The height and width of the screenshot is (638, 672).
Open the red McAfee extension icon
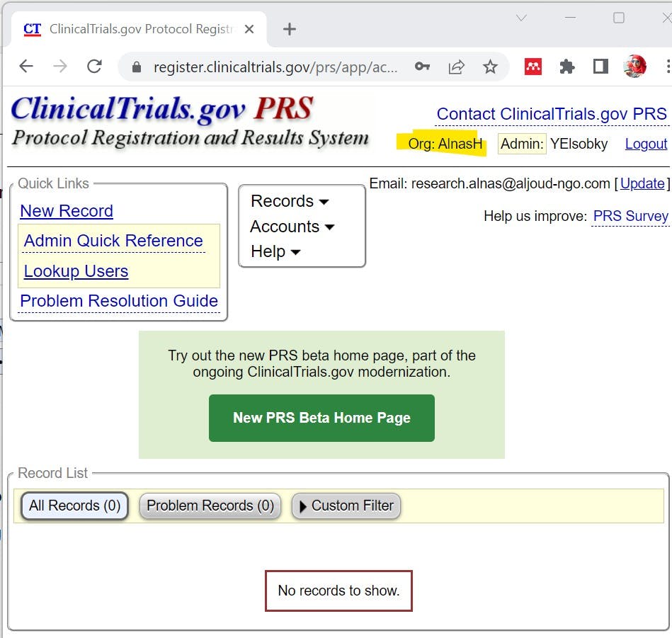[x=533, y=66]
